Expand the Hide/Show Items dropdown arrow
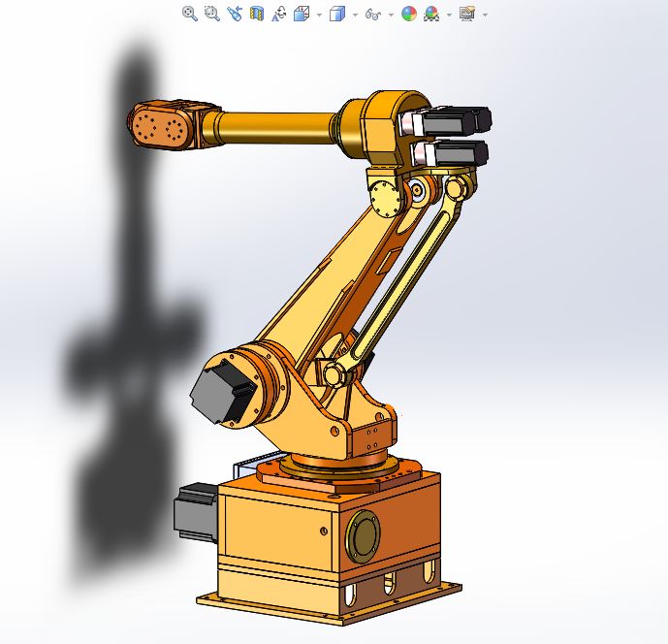 click(390, 15)
